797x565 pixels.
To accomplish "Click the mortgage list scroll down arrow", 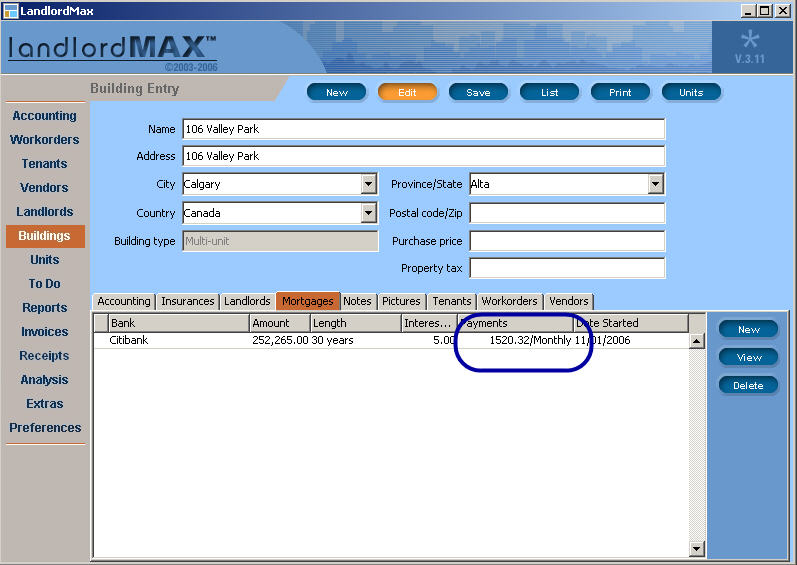I will point(697,548).
